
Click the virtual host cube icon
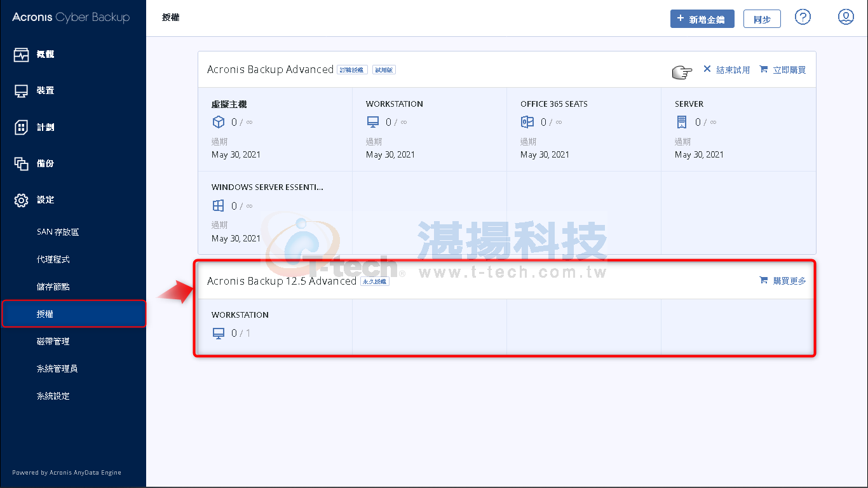219,122
